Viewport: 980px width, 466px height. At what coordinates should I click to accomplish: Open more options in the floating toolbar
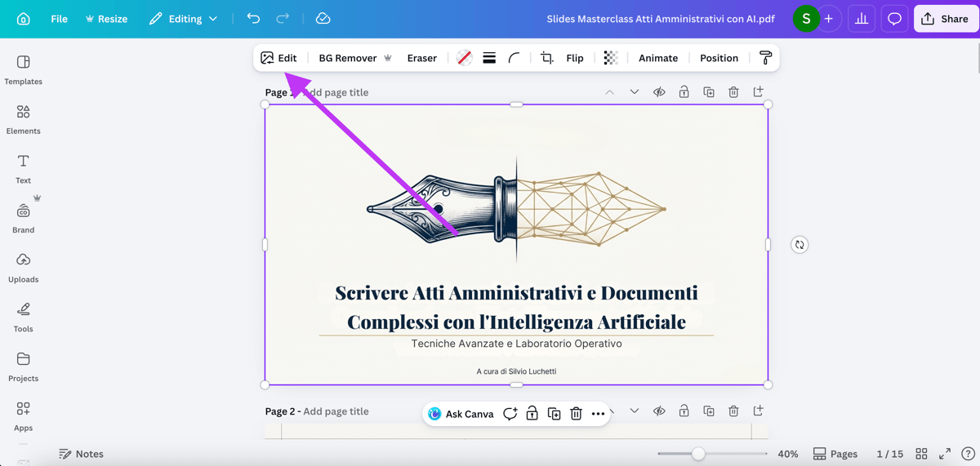(598, 414)
